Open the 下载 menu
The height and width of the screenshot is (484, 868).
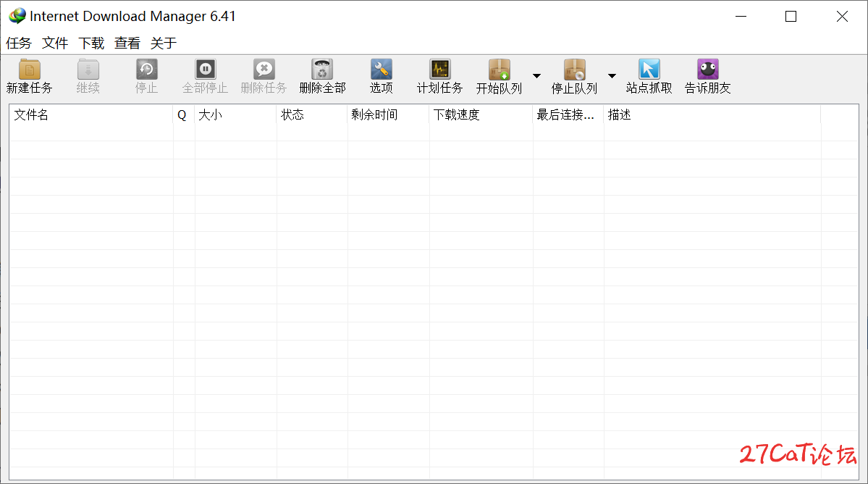pyautogui.click(x=91, y=43)
